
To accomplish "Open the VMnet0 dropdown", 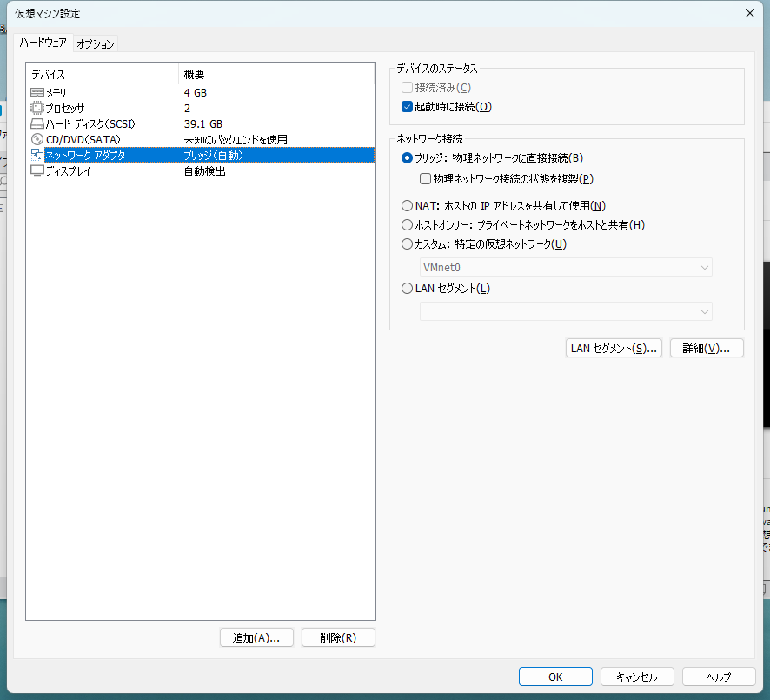I will (x=566, y=267).
